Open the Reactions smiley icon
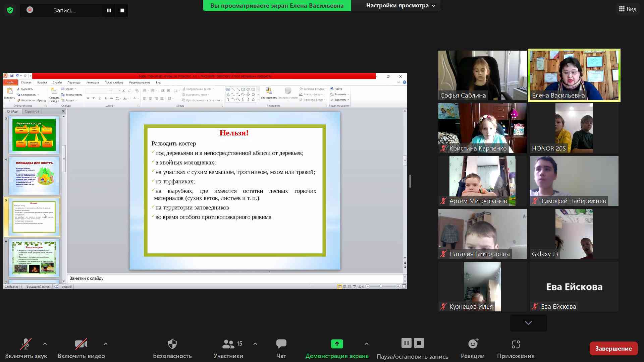This screenshot has width=644, height=362. coord(473,344)
